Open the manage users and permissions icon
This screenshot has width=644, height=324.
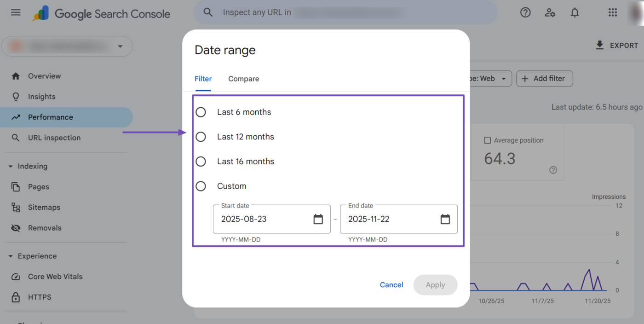click(x=550, y=12)
